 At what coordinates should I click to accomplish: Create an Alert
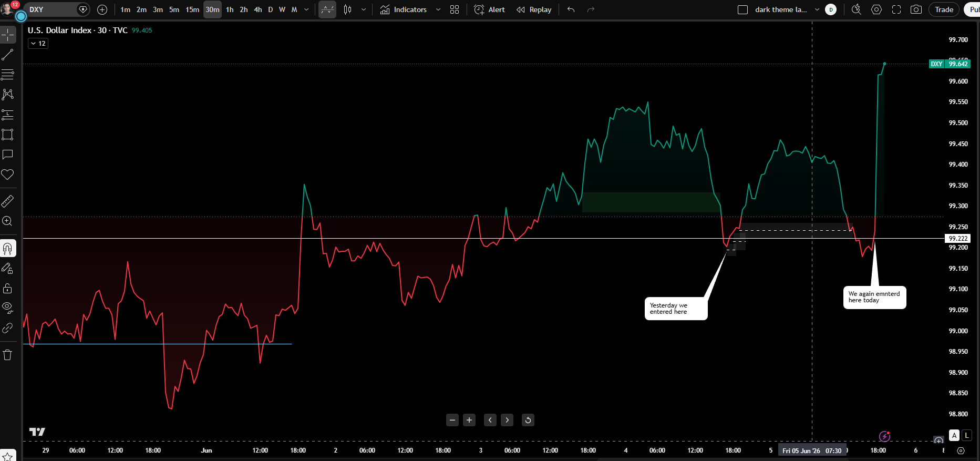click(x=489, y=9)
